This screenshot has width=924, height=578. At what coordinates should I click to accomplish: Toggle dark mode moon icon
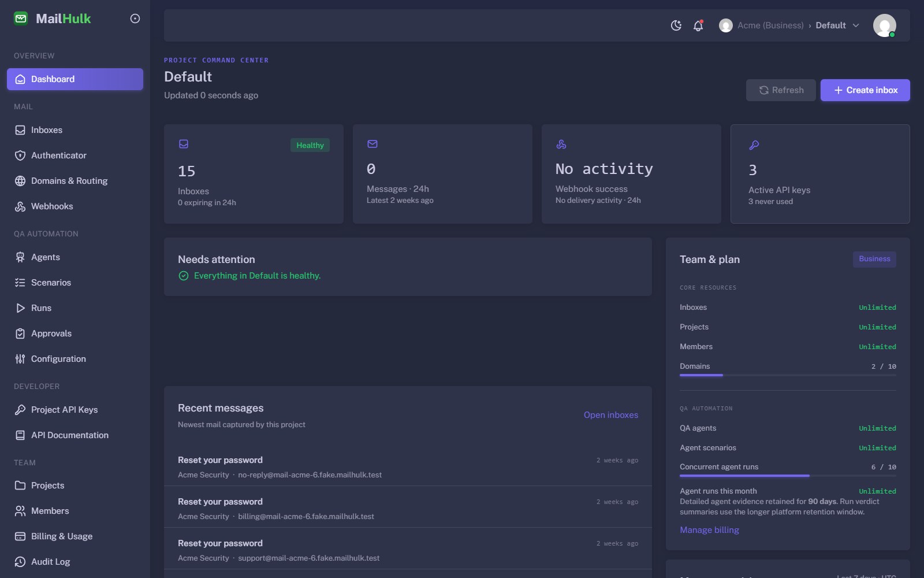coord(676,25)
